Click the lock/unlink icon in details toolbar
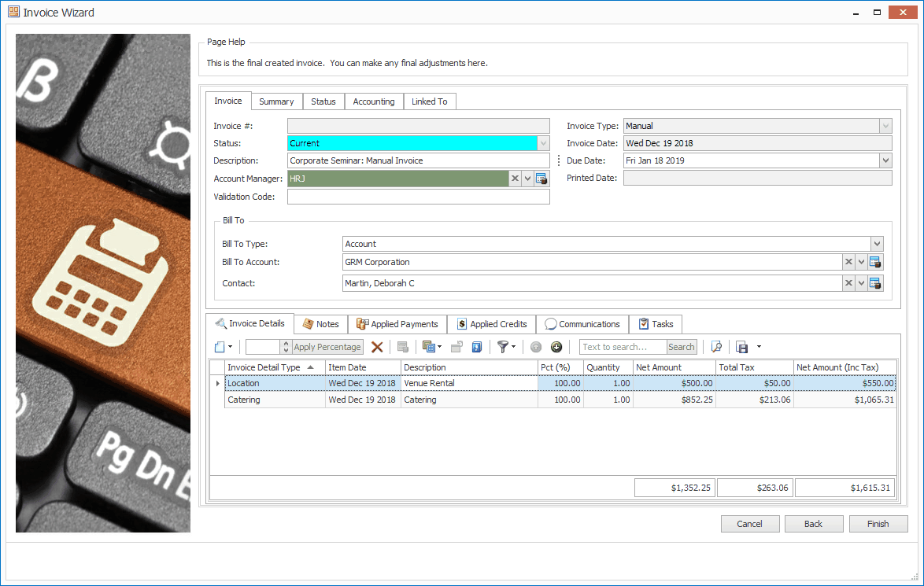Viewport: 924px width, 586px height. tap(456, 347)
